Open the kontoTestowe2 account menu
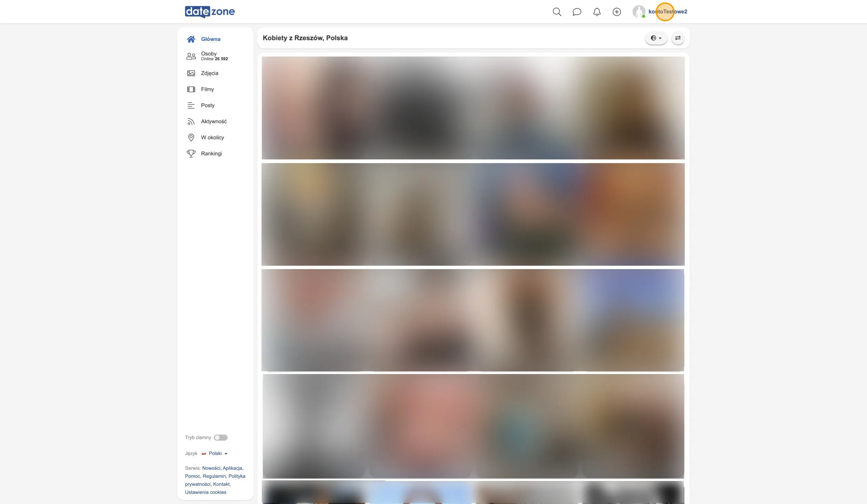This screenshot has height=504, width=867. (668, 12)
